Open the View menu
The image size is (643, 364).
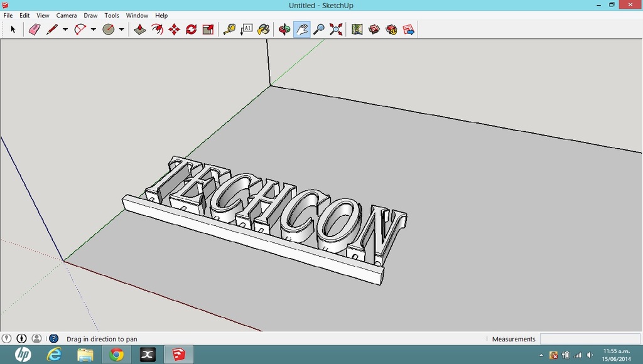click(x=43, y=15)
